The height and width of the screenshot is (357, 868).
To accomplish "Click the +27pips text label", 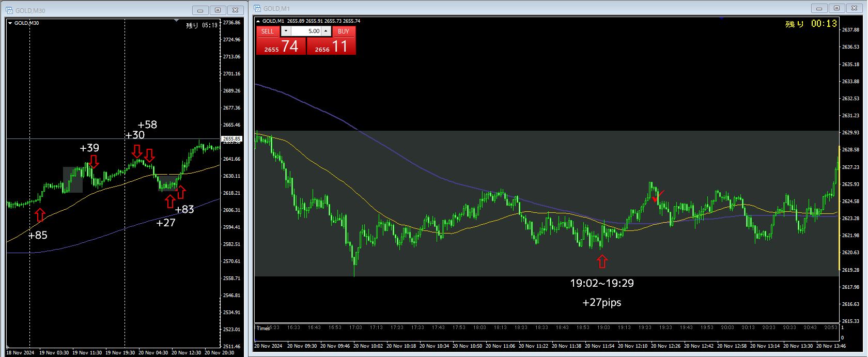I will pyautogui.click(x=602, y=302).
